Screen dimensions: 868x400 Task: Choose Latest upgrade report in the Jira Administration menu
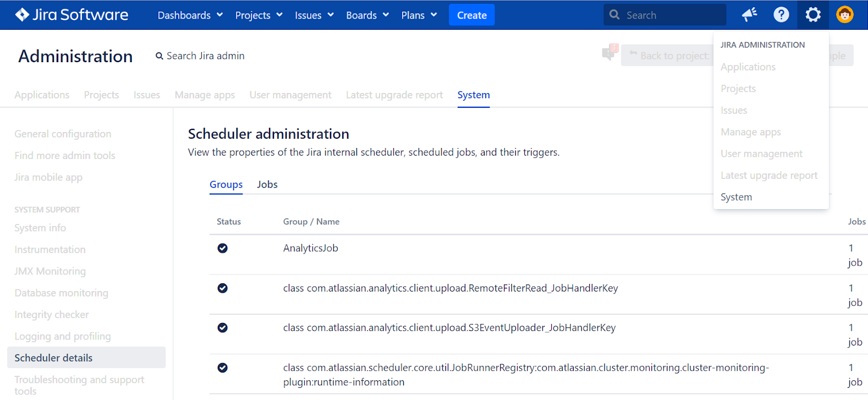[x=769, y=176]
